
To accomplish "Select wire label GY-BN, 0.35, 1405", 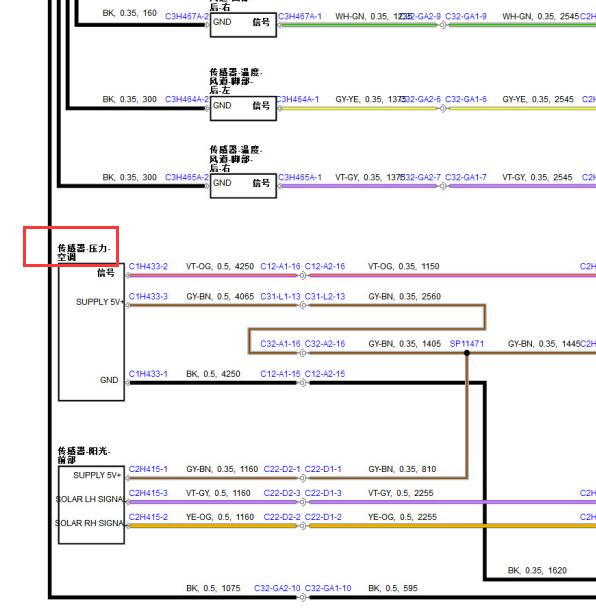I will (x=404, y=344).
